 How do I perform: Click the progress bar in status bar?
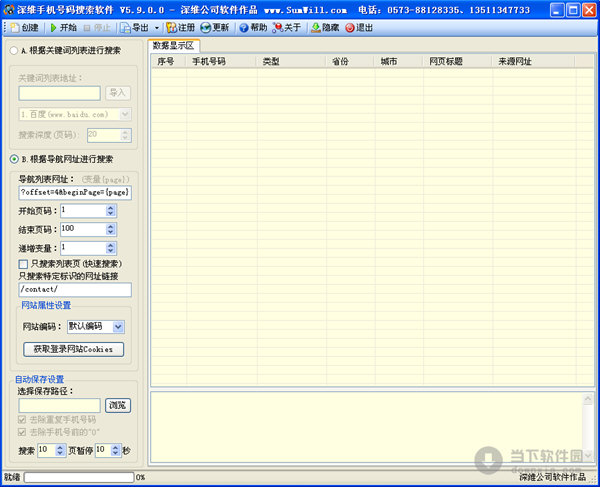pos(79,477)
